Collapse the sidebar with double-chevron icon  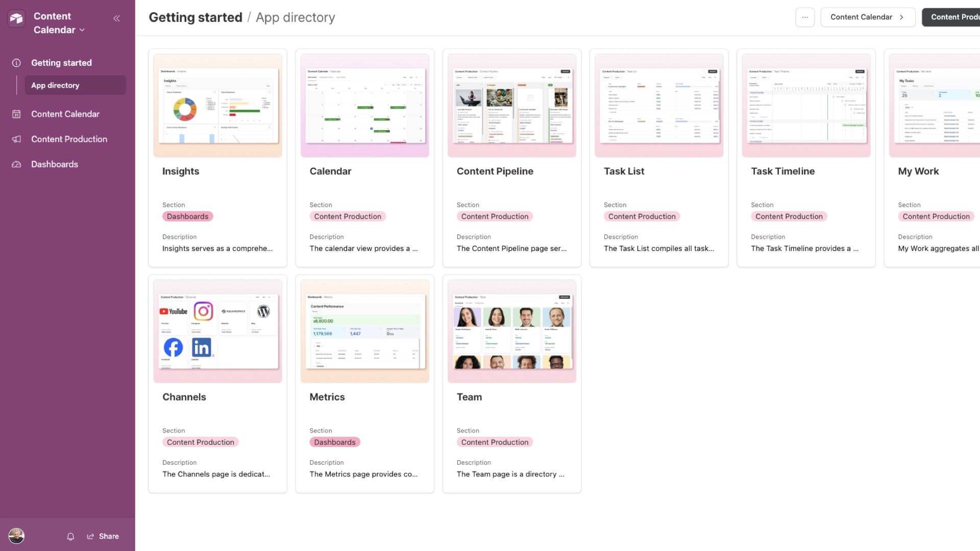click(x=116, y=18)
